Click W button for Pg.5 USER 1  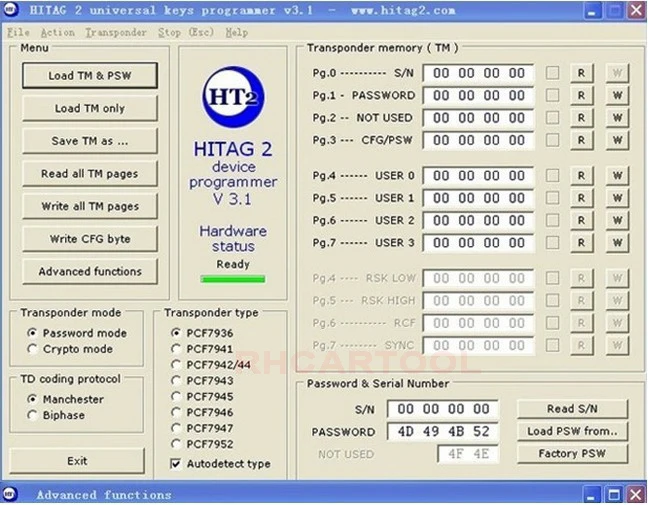[x=617, y=198]
